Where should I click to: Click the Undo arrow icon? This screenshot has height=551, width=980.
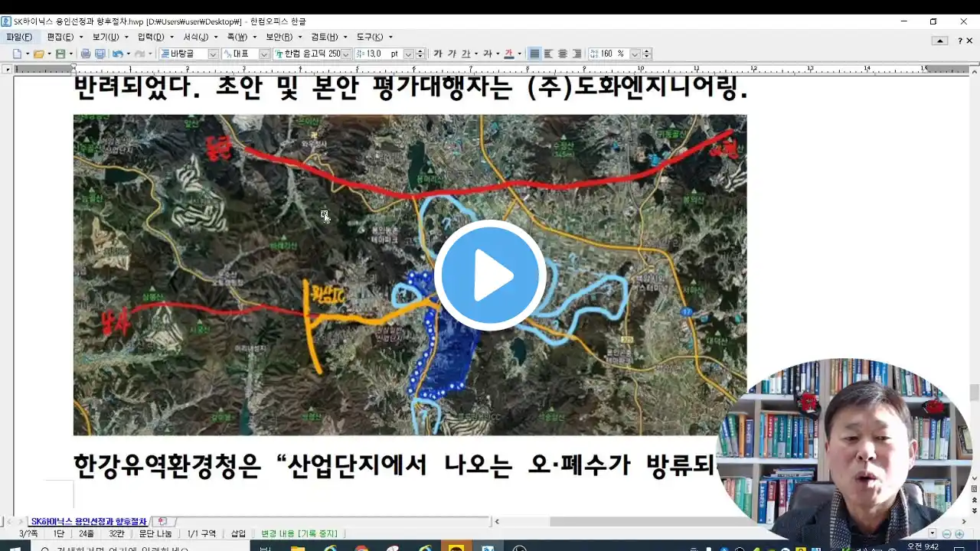(x=117, y=54)
